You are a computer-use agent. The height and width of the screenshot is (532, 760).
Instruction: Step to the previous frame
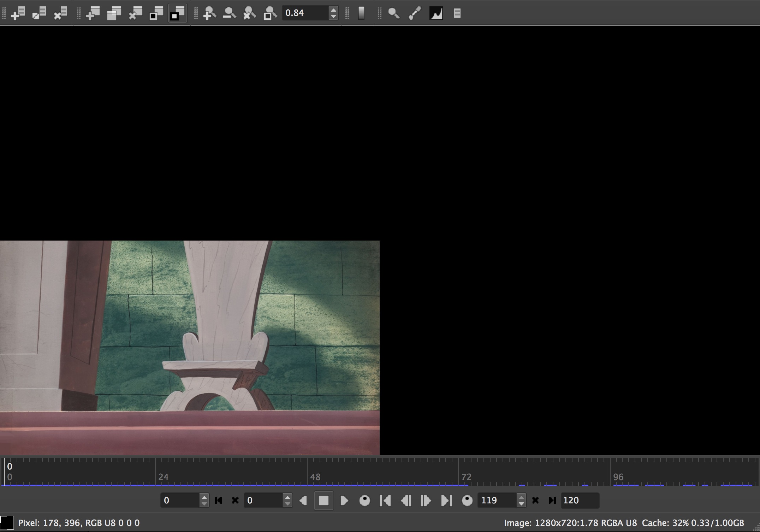406,500
